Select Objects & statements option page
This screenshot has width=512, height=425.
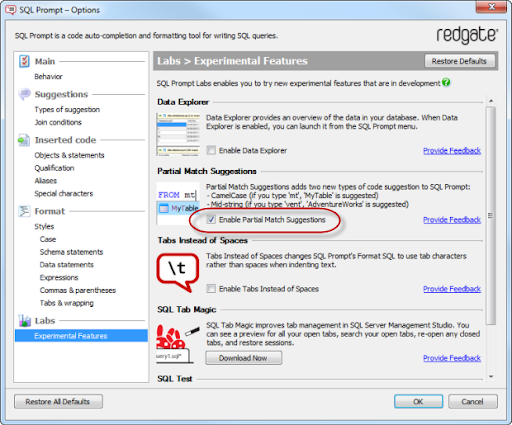(x=69, y=155)
